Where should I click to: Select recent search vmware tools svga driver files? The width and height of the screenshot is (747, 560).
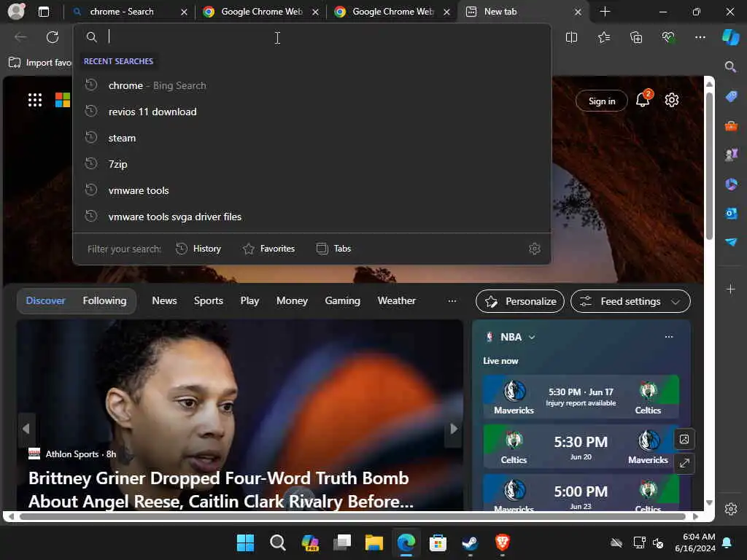(312, 217)
